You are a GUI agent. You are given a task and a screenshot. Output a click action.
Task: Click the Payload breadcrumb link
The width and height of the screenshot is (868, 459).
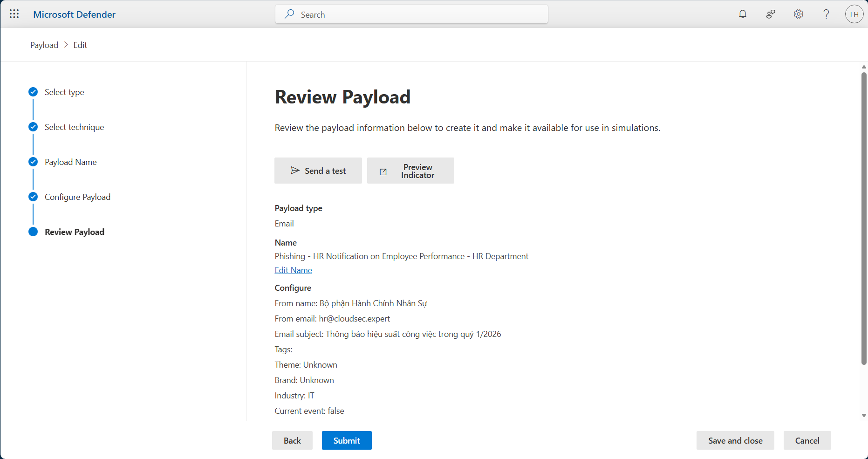coord(44,45)
